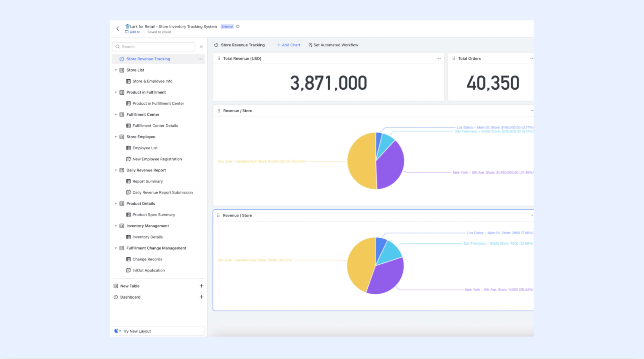644x359 pixels.
Task: Grab the Total Orders drag handle
Action: [453, 59]
